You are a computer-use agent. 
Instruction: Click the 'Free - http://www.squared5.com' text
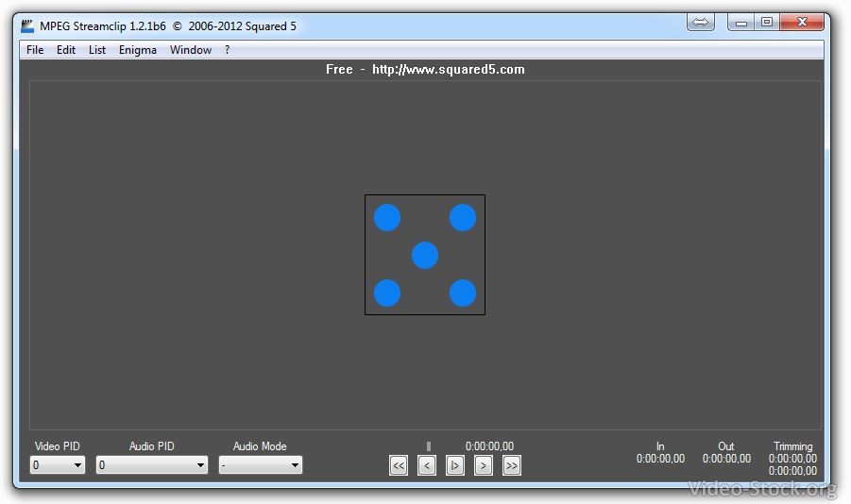point(425,70)
